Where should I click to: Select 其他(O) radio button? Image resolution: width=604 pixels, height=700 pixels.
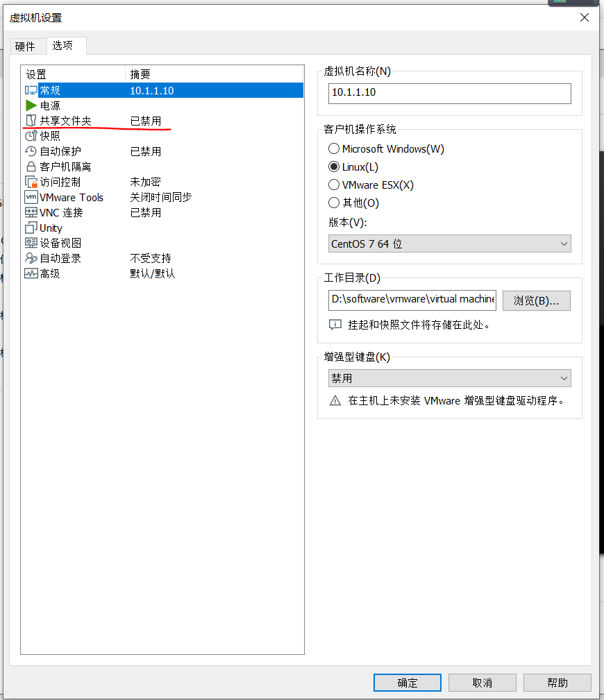pos(334,203)
